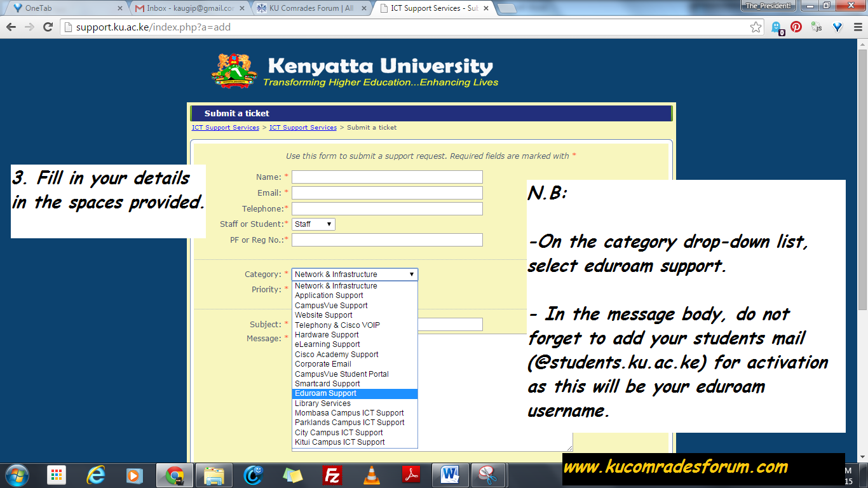
Task: Select the first CampusVue Support option
Action: (x=355, y=306)
